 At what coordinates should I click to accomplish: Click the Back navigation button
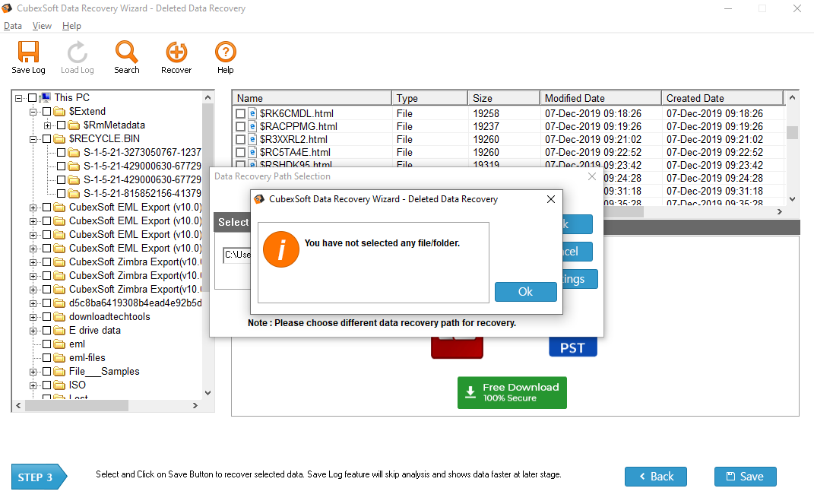pos(655,477)
